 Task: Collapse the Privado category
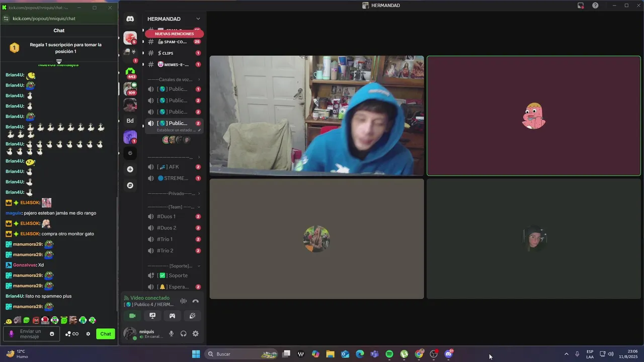(174, 194)
